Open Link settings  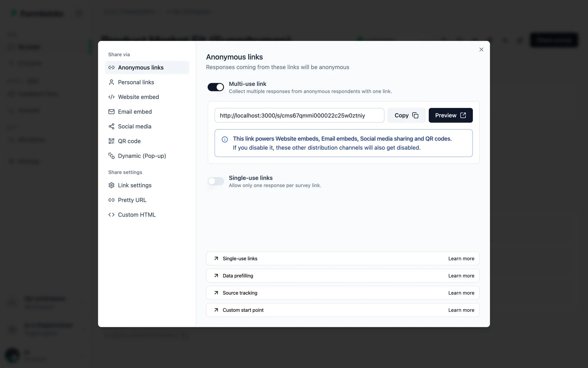click(147, 185)
